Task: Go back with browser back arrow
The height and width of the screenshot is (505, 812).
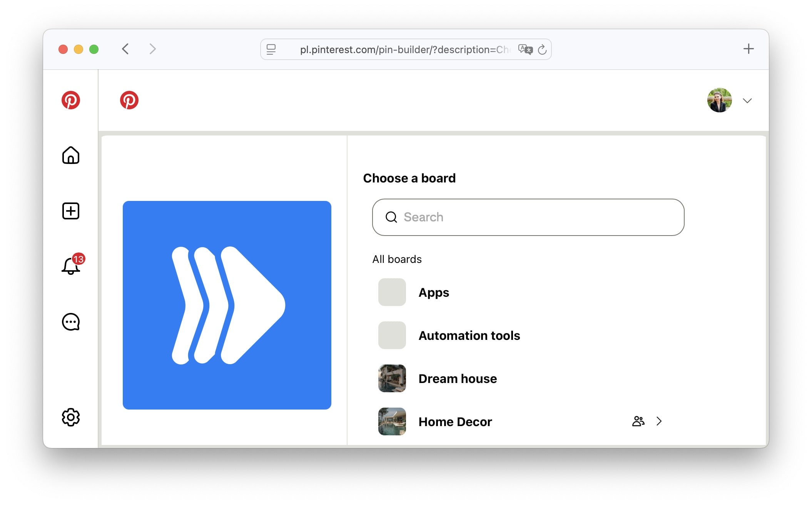Action: [125, 49]
